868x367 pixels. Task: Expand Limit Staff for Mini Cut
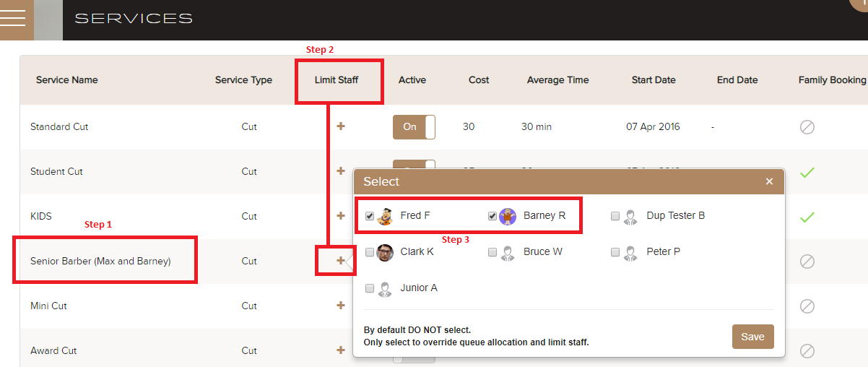(x=341, y=306)
